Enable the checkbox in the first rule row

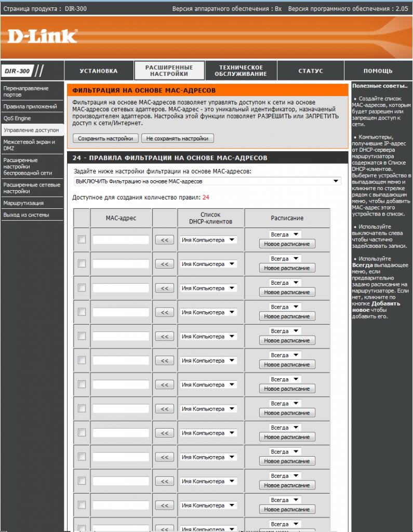[82, 240]
